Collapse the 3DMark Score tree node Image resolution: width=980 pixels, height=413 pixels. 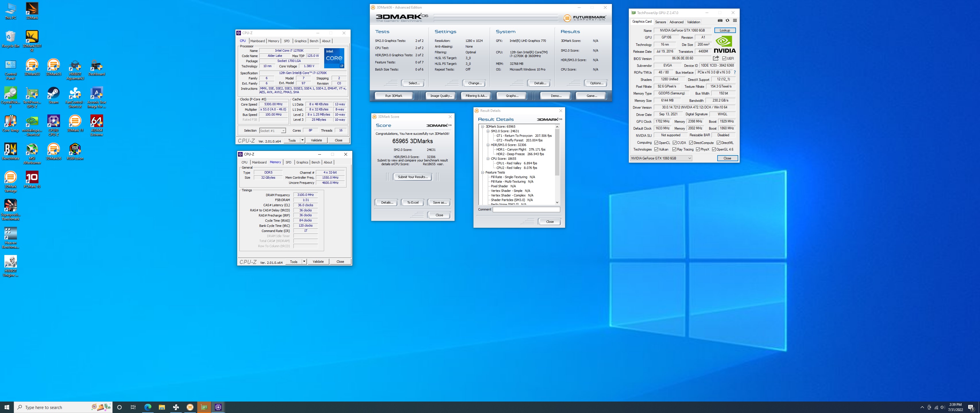(482, 126)
